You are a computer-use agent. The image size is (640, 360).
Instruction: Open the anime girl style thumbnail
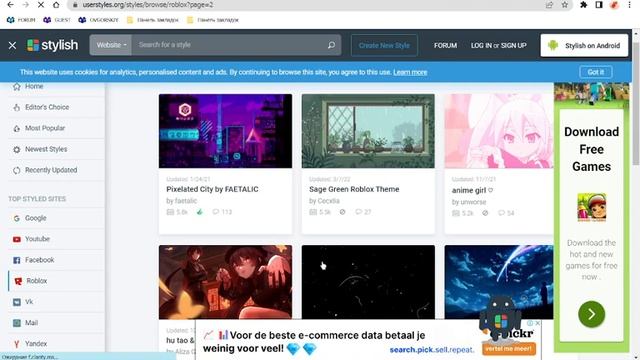[x=499, y=131]
